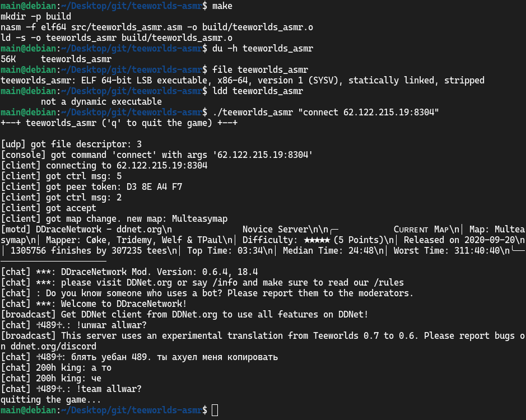Click the 'quitting the game...' line
The height and width of the screenshot is (420, 526).
(50, 400)
